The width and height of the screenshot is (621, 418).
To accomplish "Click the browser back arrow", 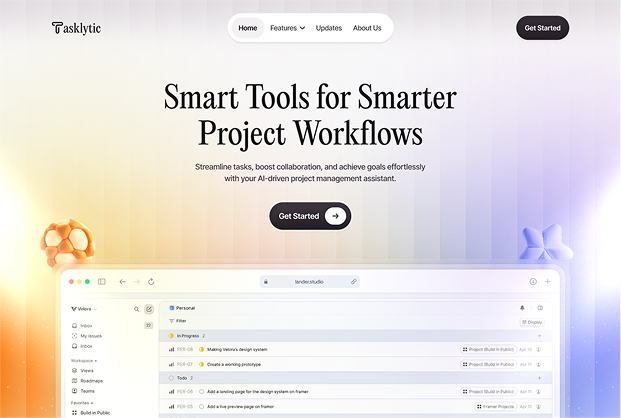I will 122,282.
